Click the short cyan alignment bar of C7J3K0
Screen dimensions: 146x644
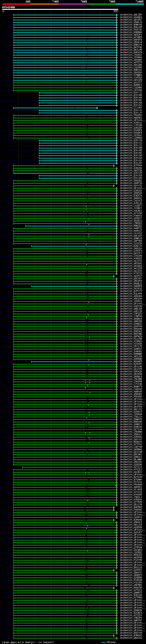[x=56, y=108]
